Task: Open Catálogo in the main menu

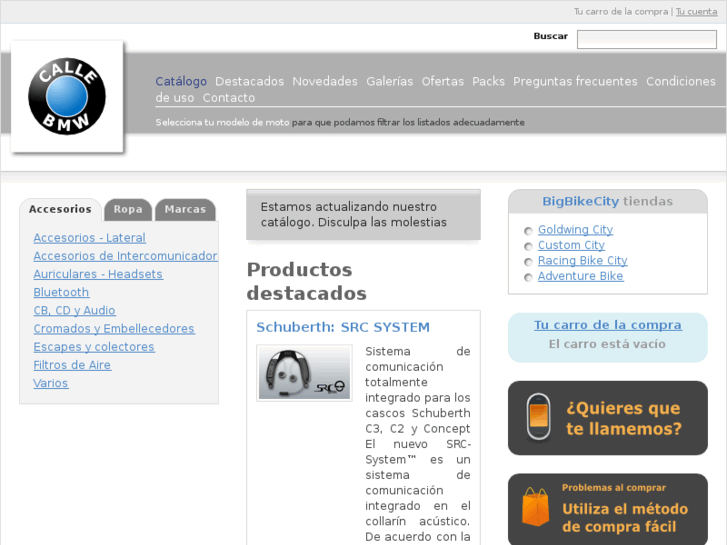Action: pos(181,81)
